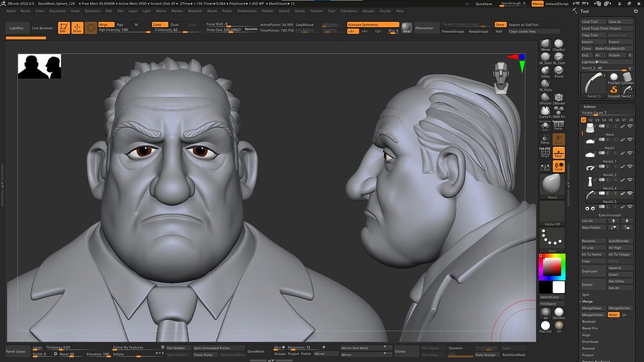
Task: Expand the Distribute section
Action: point(590,341)
